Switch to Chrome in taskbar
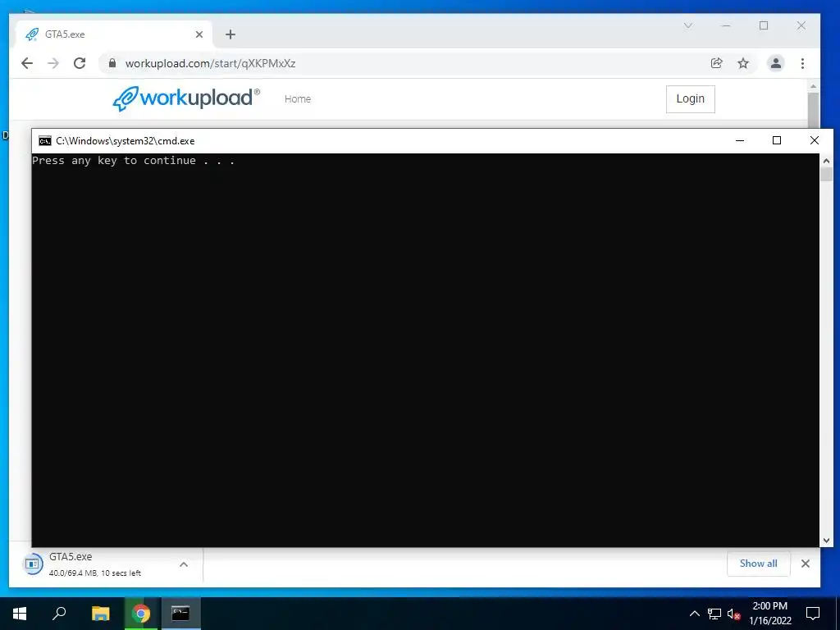 pyautogui.click(x=141, y=614)
